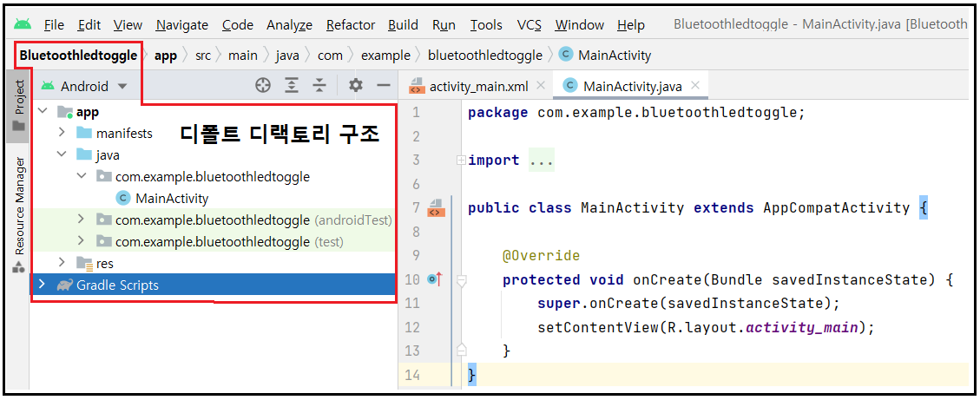Open the Window menu
This screenshot has height=400, width=980.
pos(579,25)
